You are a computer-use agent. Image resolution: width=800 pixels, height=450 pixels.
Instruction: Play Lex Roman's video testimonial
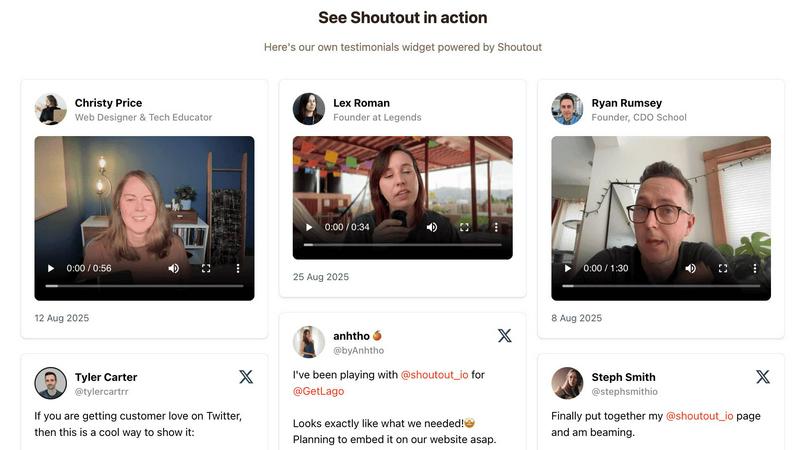click(309, 227)
